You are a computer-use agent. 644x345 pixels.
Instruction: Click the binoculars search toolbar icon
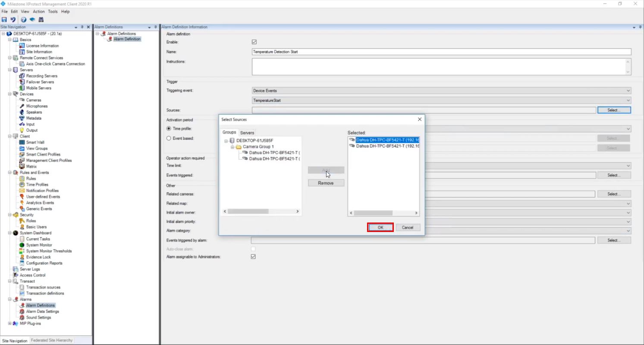tap(41, 20)
